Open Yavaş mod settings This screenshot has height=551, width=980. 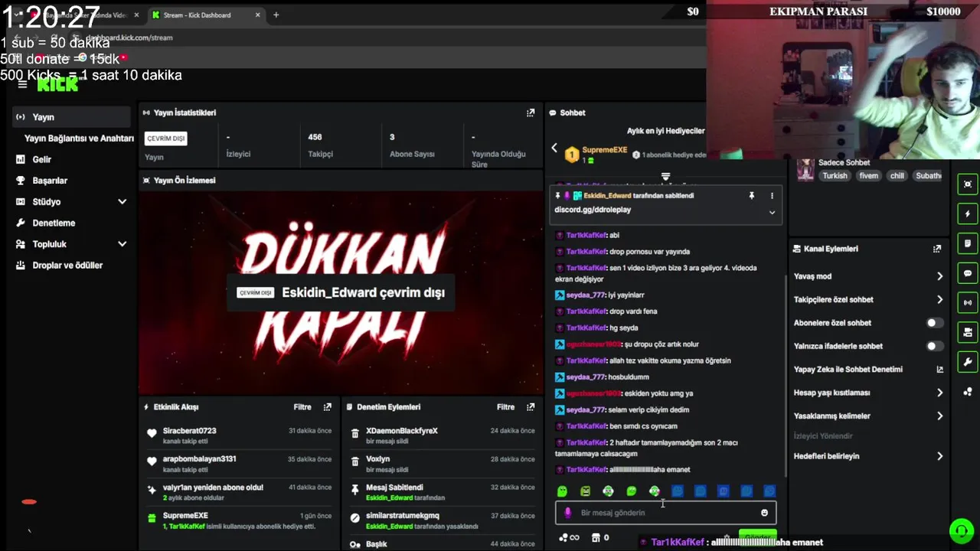(x=868, y=276)
